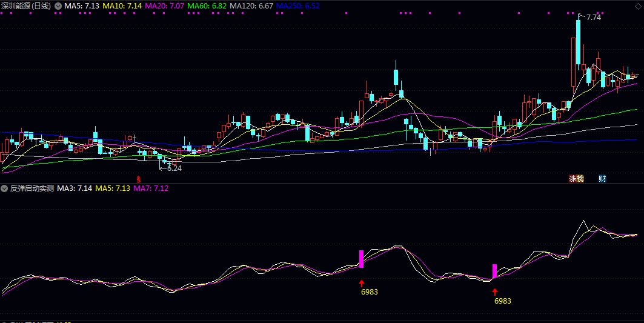Click the first red arrow labeled 6983
The height and width of the screenshot is (323, 644).
pos(362,282)
